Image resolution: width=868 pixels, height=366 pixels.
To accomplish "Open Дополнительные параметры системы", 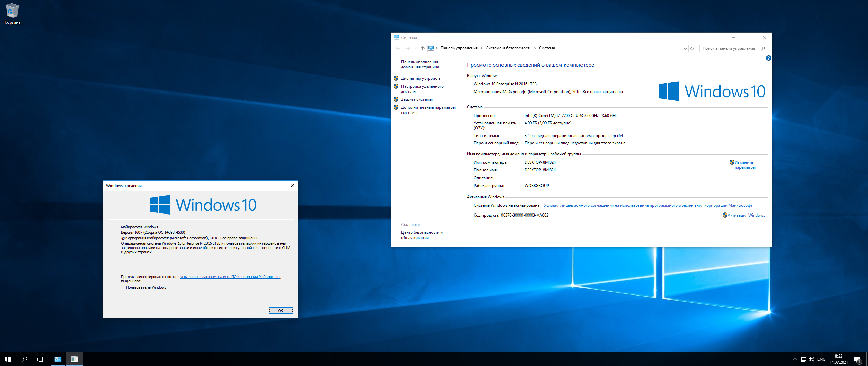I will point(428,110).
